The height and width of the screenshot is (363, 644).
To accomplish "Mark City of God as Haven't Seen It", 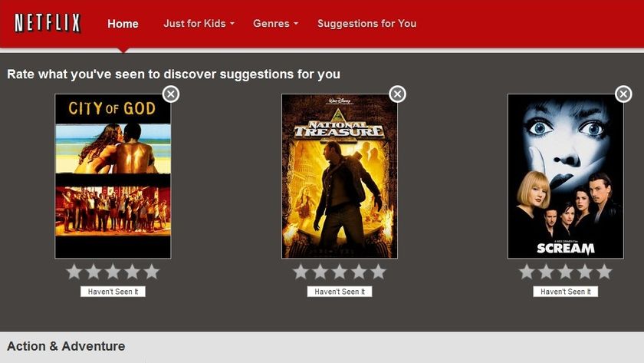I will 113,292.
